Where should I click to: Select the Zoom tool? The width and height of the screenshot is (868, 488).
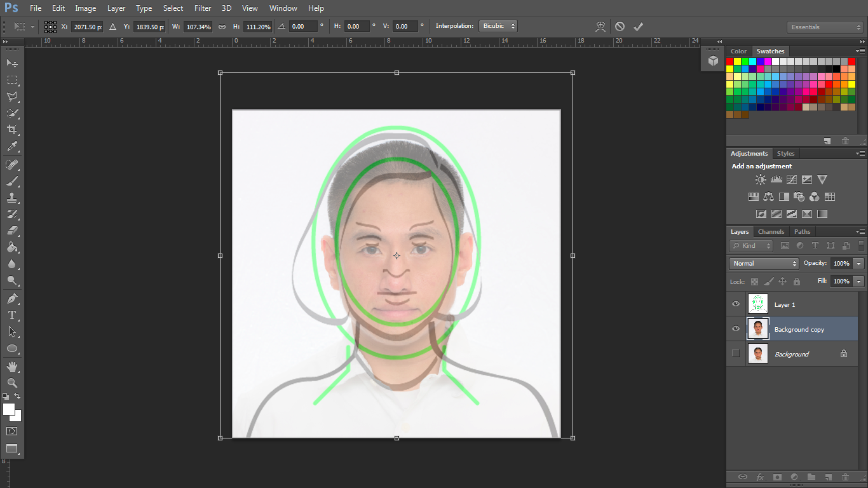point(11,383)
